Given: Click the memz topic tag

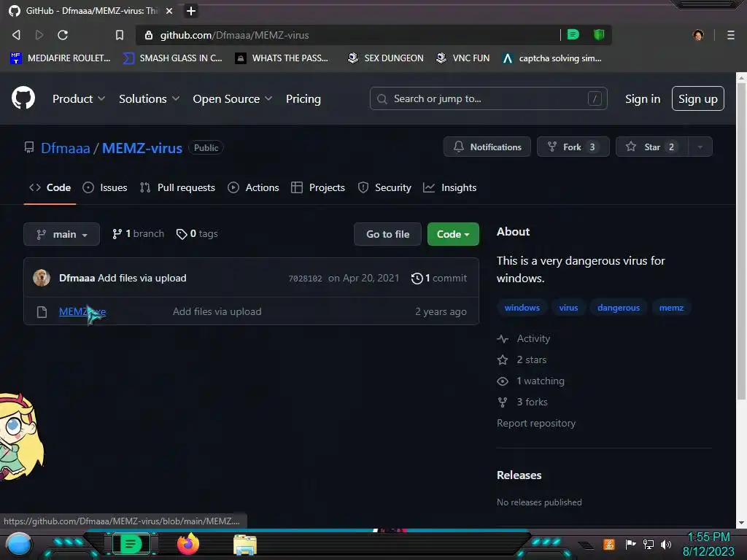Looking at the screenshot, I should [x=671, y=308].
